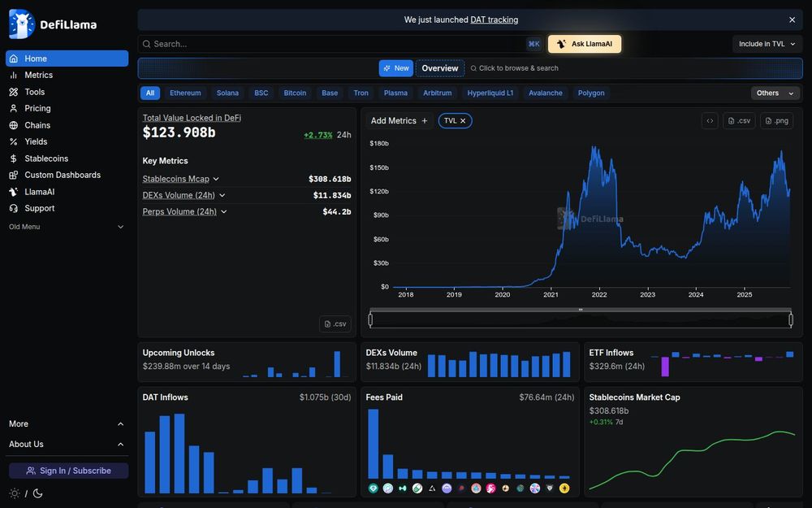Download key metrics .csv file
The width and height of the screenshot is (812, 508).
coord(335,324)
